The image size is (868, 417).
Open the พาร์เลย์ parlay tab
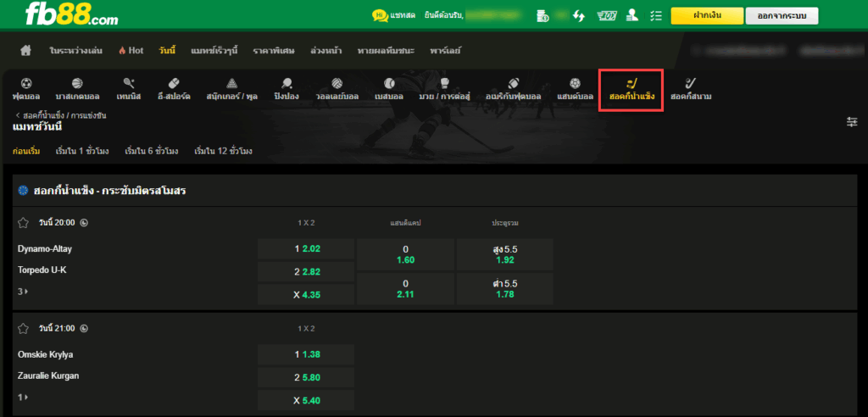(x=445, y=50)
